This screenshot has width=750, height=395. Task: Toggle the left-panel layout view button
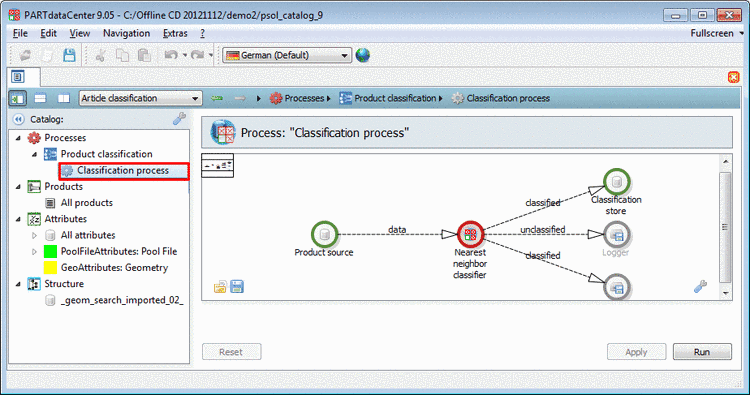[x=18, y=99]
